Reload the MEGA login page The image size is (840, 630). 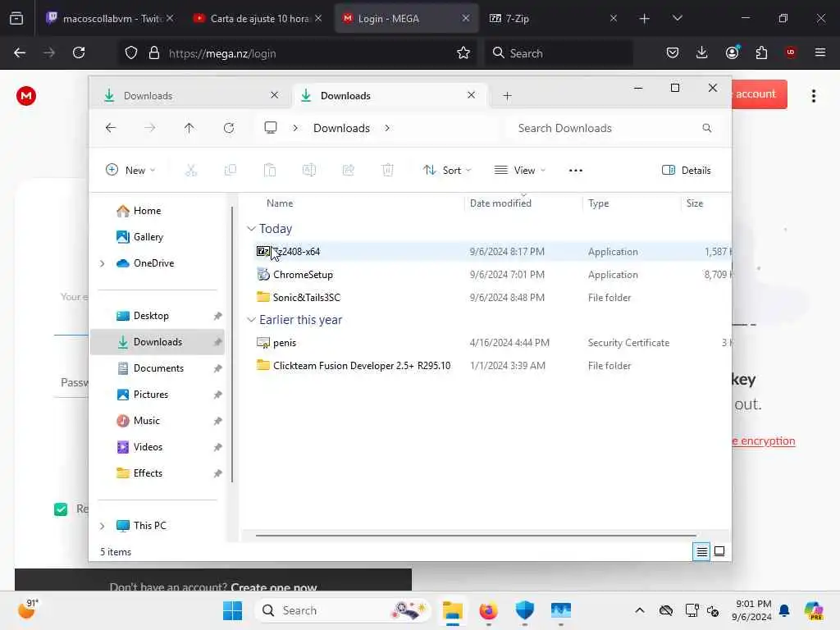[x=79, y=52]
